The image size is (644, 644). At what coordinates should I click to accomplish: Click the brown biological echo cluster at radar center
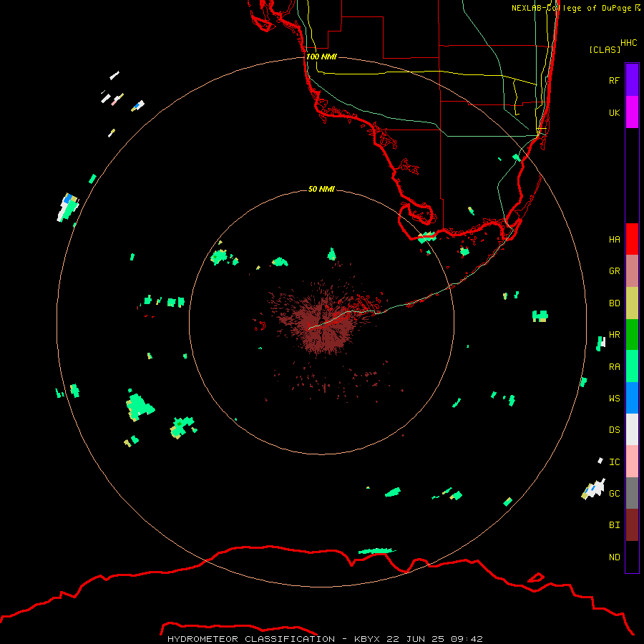323,323
